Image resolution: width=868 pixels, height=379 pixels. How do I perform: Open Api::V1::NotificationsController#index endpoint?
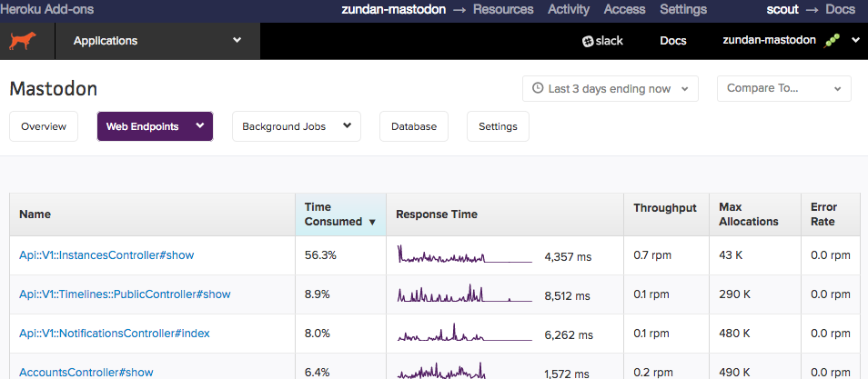(x=115, y=334)
